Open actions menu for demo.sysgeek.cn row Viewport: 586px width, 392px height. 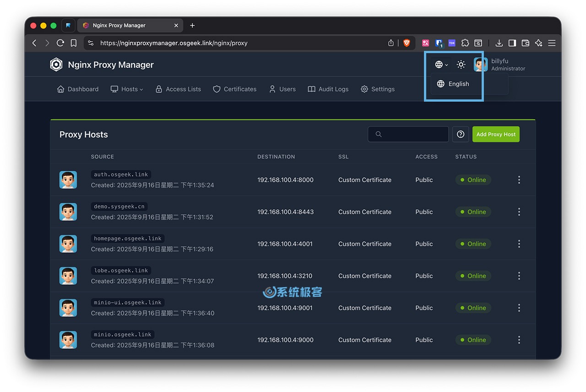(x=519, y=212)
